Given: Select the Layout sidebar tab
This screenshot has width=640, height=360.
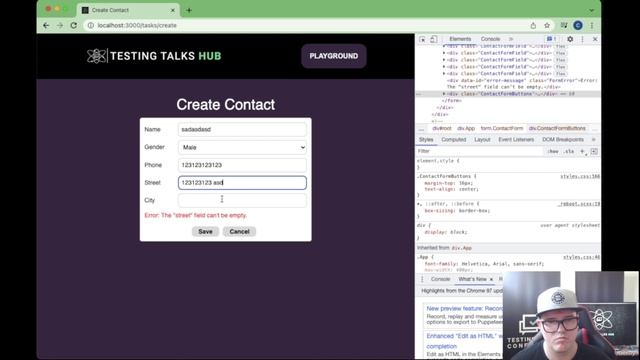Looking at the screenshot, I should pyautogui.click(x=482, y=140).
